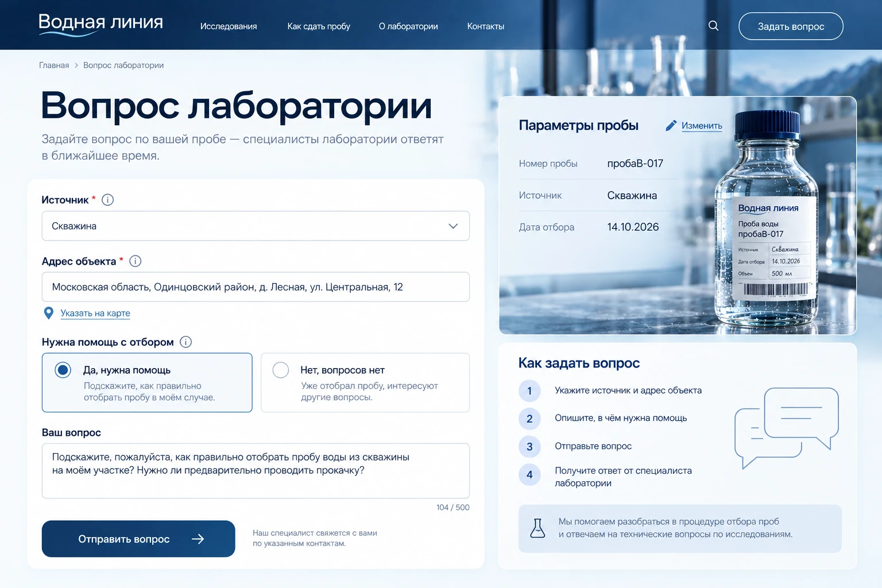Click the Изменить link
The image size is (882, 588).
tap(702, 126)
